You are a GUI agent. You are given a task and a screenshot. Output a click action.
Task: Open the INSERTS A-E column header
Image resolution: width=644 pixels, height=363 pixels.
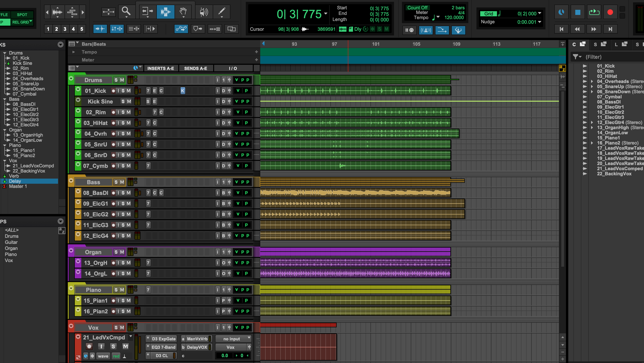pyautogui.click(x=161, y=68)
